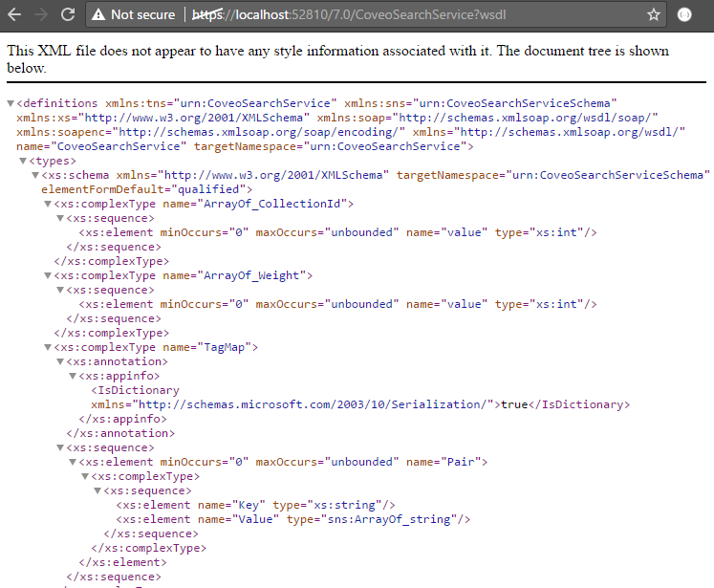The width and height of the screenshot is (714, 588).
Task: Click the name="Key" element line
Action: 255,505
